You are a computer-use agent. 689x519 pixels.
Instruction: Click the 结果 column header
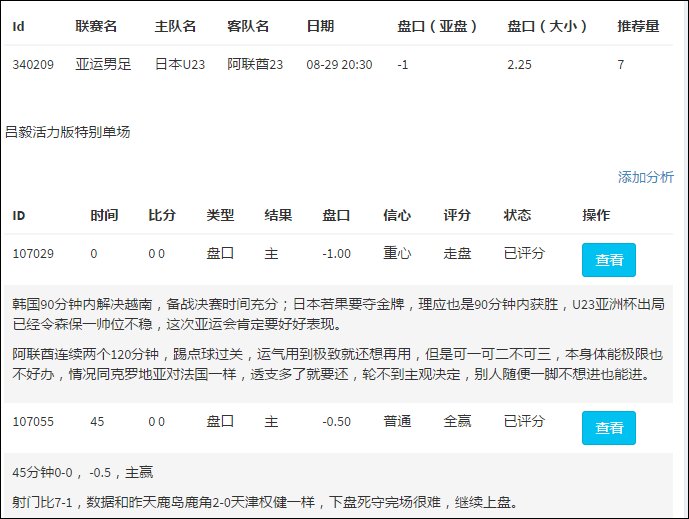click(278, 215)
